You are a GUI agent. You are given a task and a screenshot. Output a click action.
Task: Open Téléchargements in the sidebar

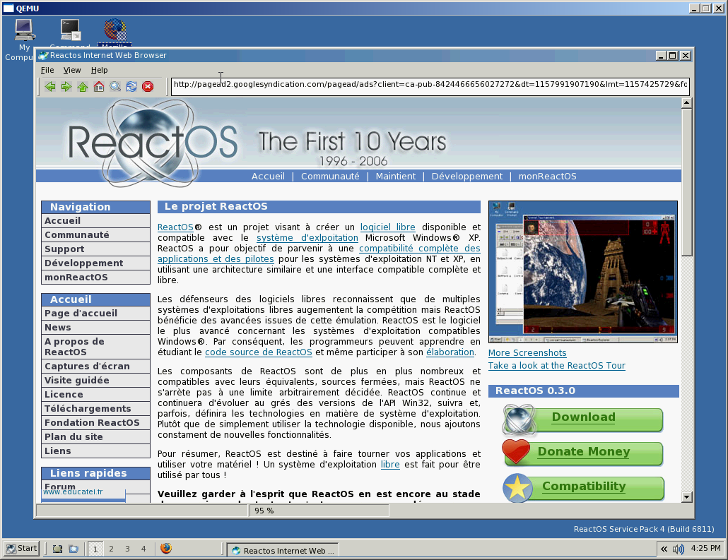(x=95, y=409)
